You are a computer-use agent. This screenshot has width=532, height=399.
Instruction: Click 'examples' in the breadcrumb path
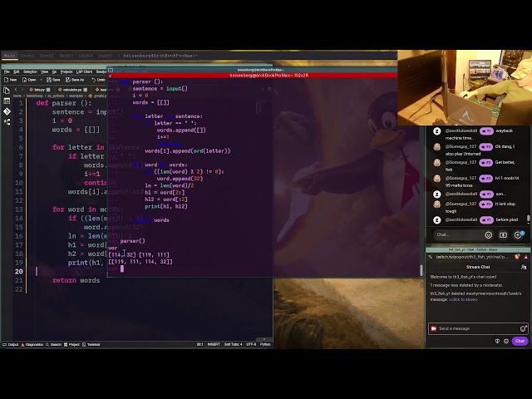point(76,96)
